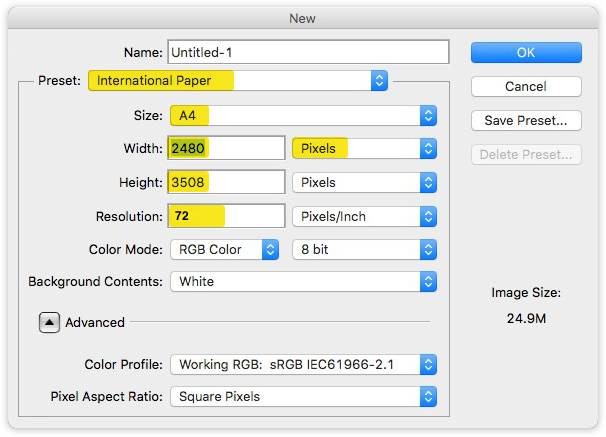
Task: Click inside the Name text field
Action: coord(309,52)
